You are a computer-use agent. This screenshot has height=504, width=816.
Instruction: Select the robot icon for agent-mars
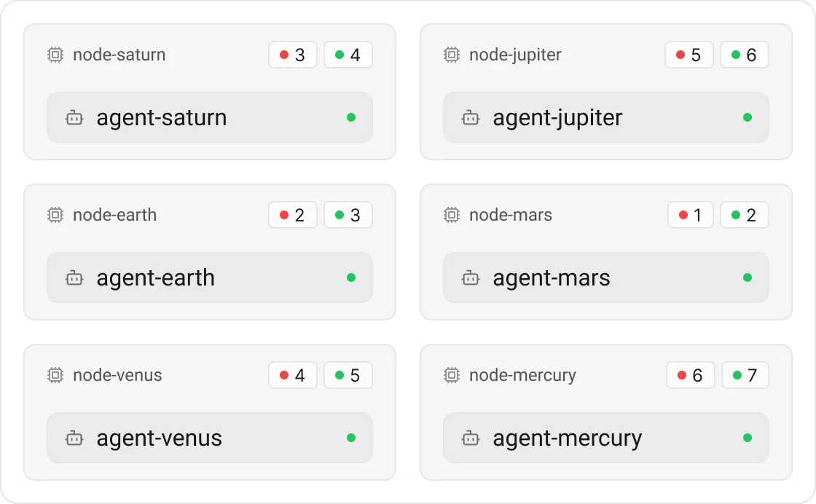[471, 277]
